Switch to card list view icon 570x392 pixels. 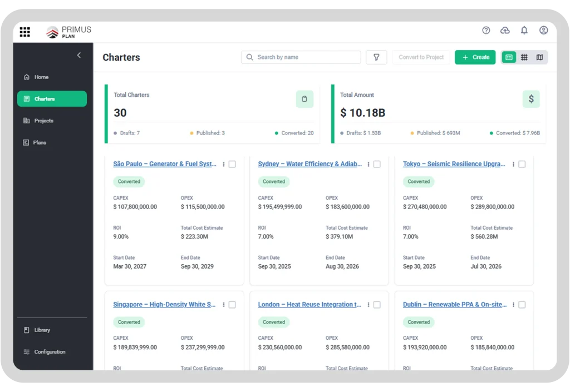click(x=509, y=57)
